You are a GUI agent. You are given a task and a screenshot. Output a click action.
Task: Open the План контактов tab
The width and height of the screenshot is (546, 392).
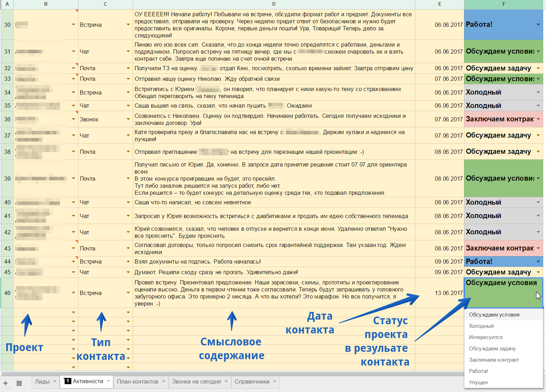point(138,382)
